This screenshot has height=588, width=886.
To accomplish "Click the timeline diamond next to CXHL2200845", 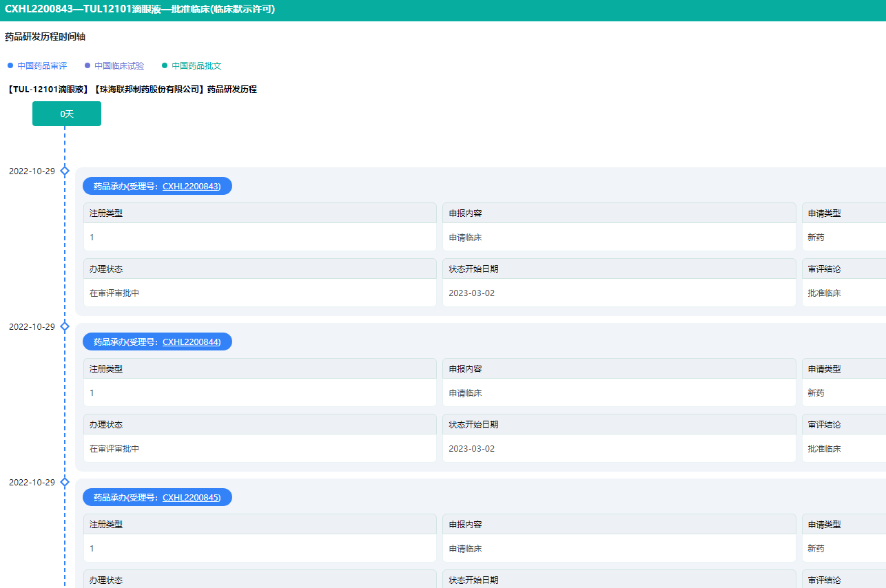I will click(65, 482).
